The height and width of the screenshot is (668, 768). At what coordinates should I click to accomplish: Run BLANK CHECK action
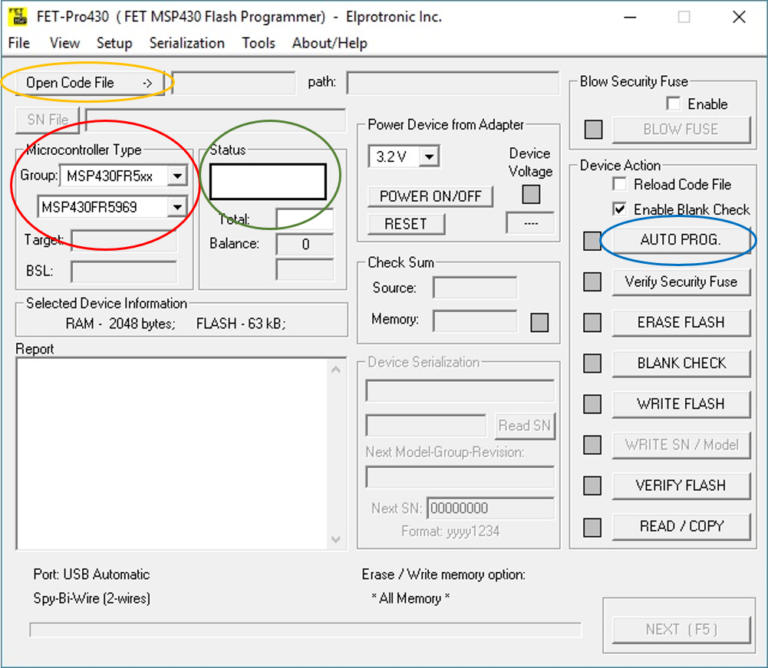click(681, 363)
